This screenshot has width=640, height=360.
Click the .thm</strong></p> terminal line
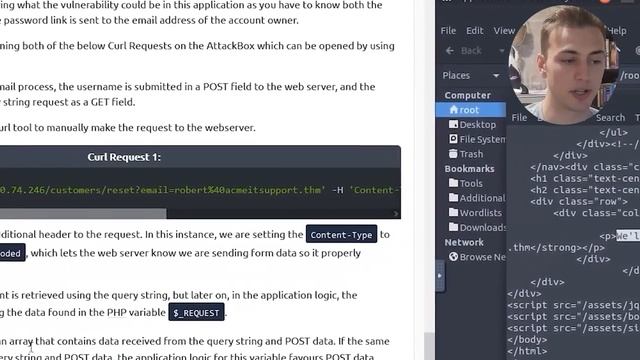pyautogui.click(x=557, y=247)
